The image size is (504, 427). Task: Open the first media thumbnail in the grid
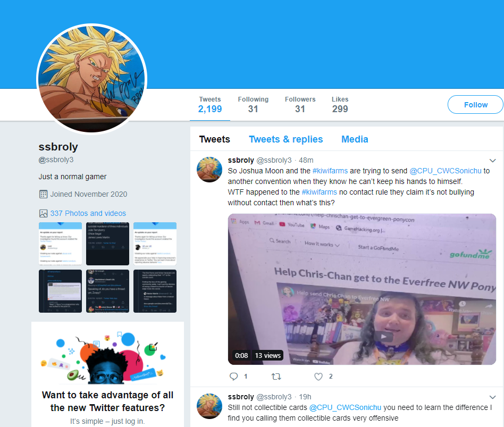click(61, 244)
